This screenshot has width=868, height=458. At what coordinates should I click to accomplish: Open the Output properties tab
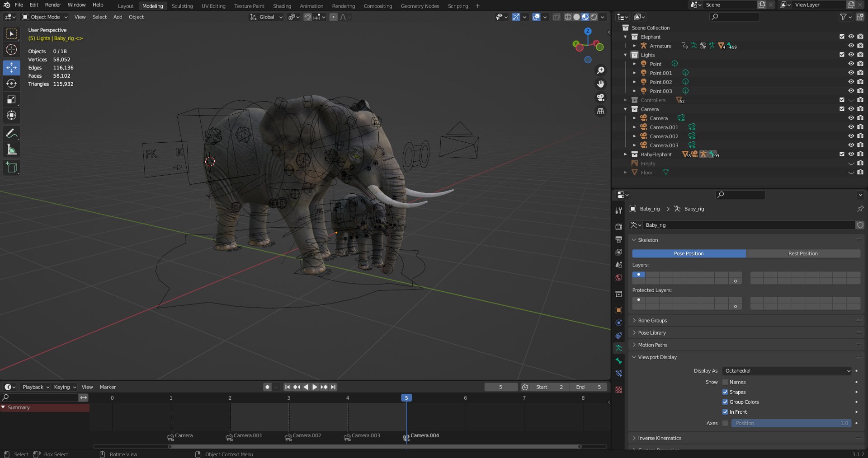click(619, 239)
